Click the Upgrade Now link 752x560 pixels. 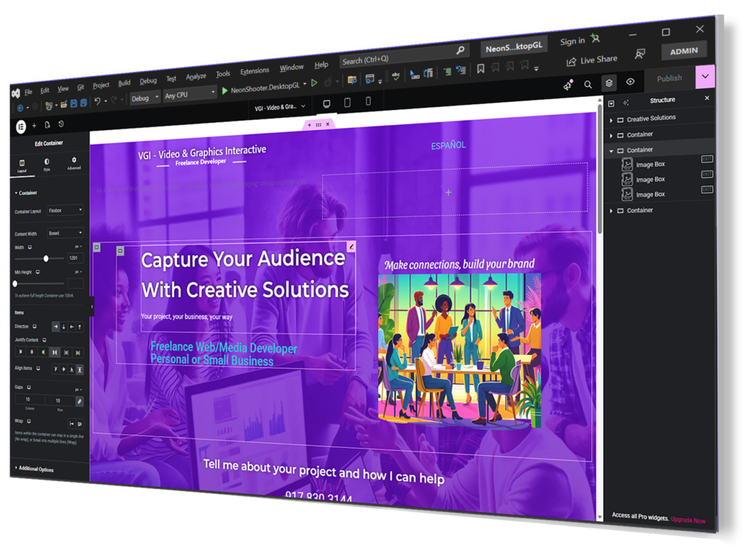click(x=688, y=520)
